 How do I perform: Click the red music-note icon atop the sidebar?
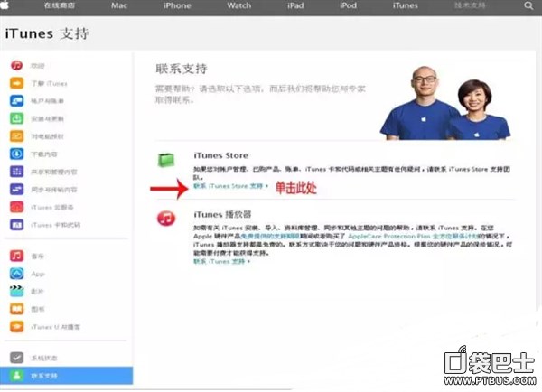16,66
